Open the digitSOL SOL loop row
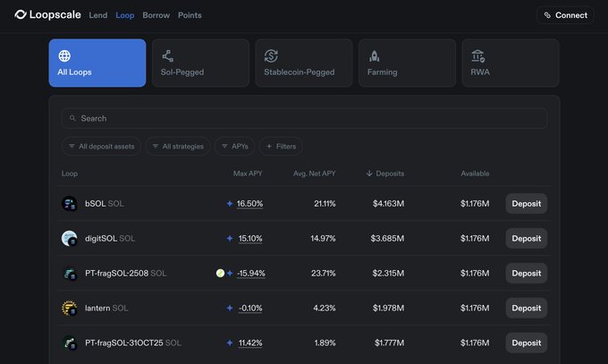The height and width of the screenshot is (364, 608). pos(304,238)
